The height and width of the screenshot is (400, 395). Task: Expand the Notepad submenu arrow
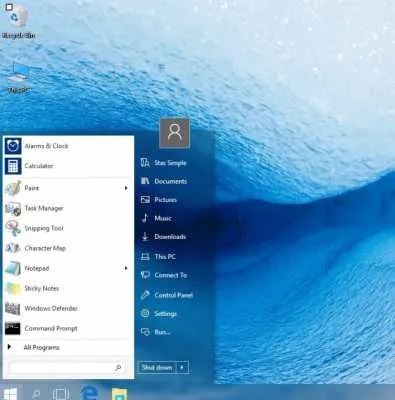pos(126,268)
